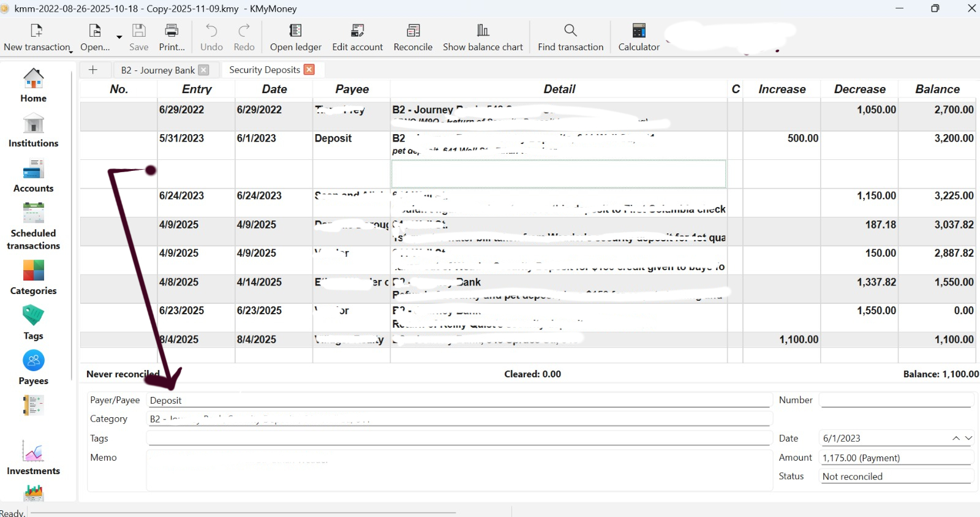Open Scheduled transactions view
Viewport: 980px width, 517px height.
click(x=33, y=227)
